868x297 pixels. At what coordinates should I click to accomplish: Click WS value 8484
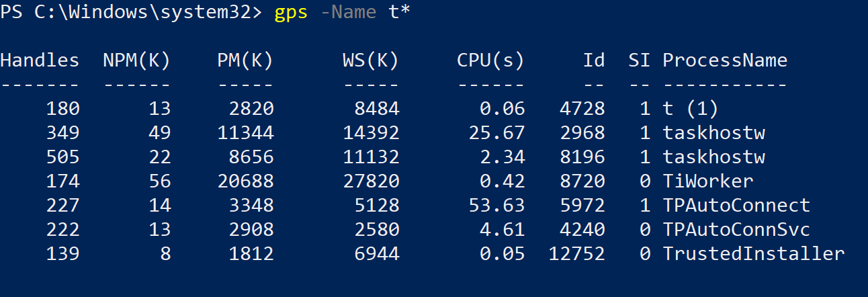coord(377,109)
